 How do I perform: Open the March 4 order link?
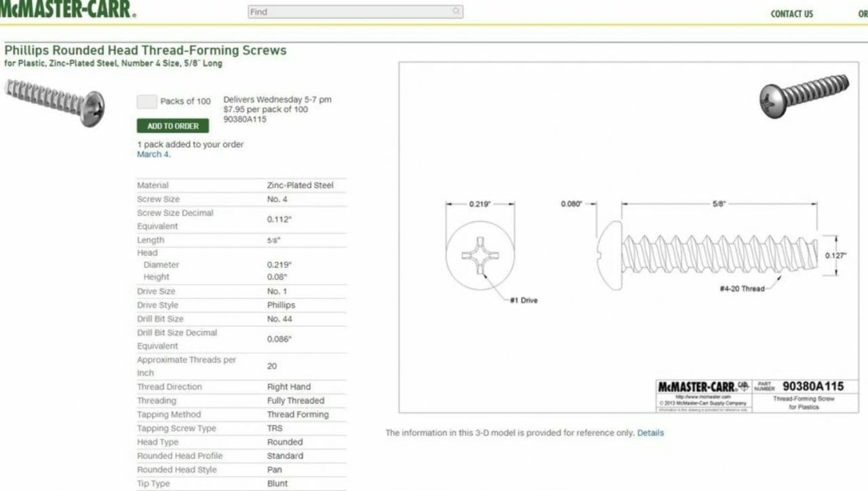153,154
